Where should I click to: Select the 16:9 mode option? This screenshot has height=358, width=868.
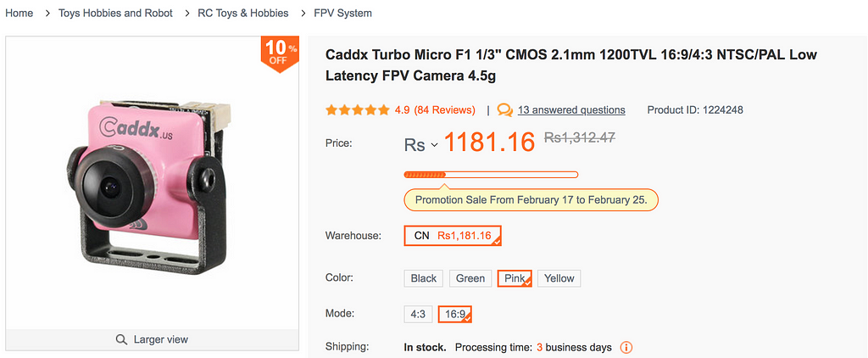pos(455,314)
